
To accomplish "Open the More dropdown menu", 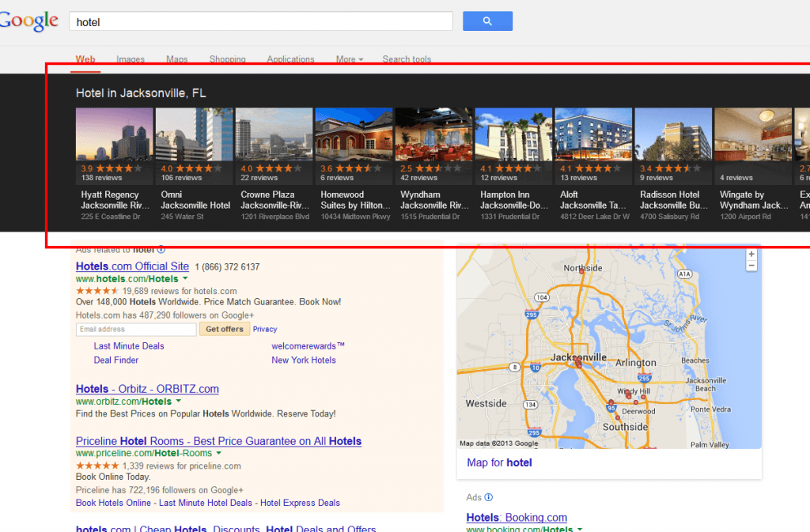I will [349, 59].
